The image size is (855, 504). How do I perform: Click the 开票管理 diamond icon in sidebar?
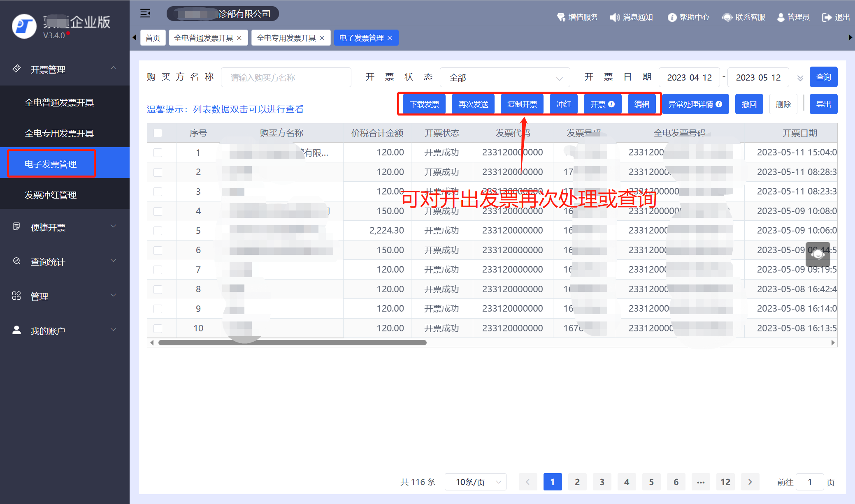16,68
